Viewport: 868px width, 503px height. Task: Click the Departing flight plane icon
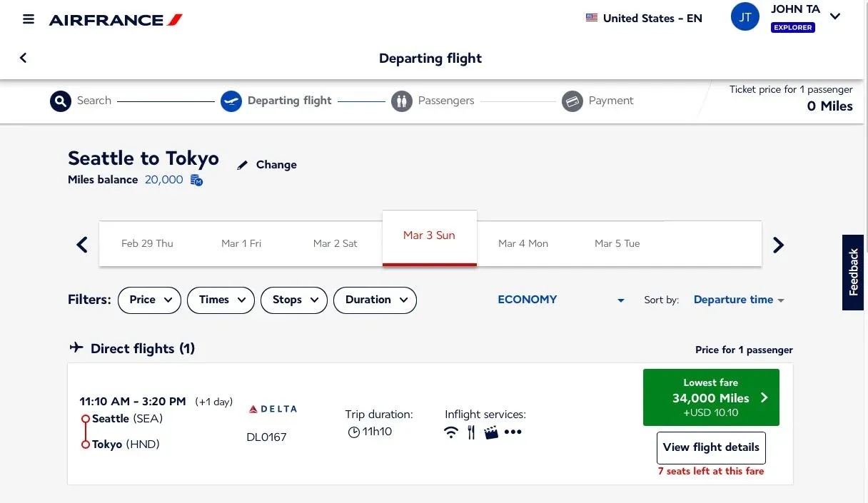[231, 101]
